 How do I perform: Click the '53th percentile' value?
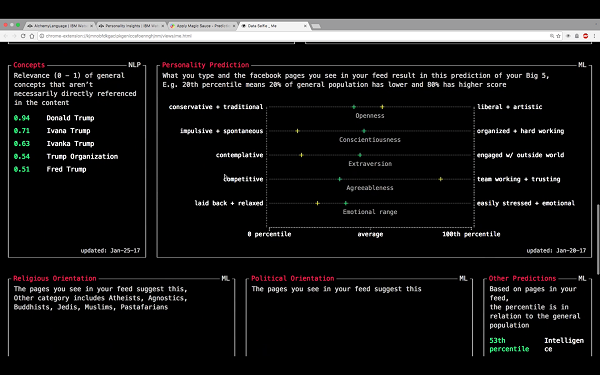[509, 344]
